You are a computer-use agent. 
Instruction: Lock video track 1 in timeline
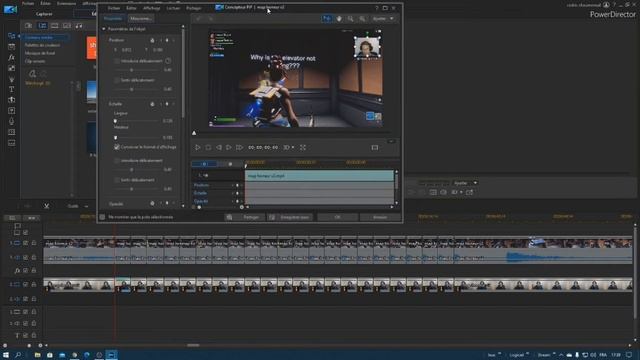point(34,243)
